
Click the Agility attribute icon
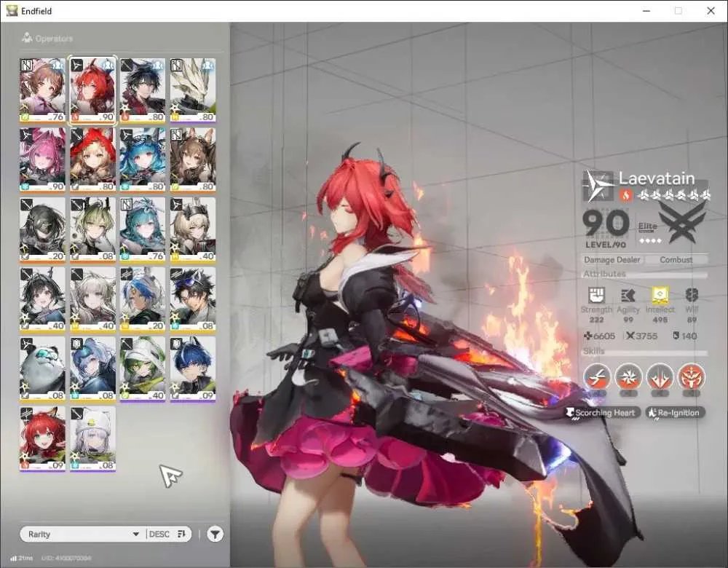tap(628, 295)
